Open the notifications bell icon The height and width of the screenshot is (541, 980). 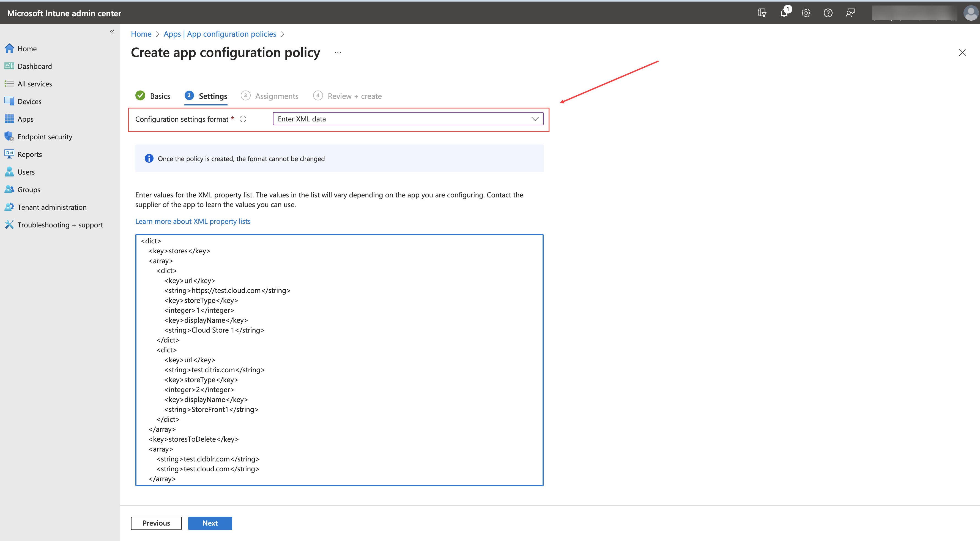pos(784,13)
